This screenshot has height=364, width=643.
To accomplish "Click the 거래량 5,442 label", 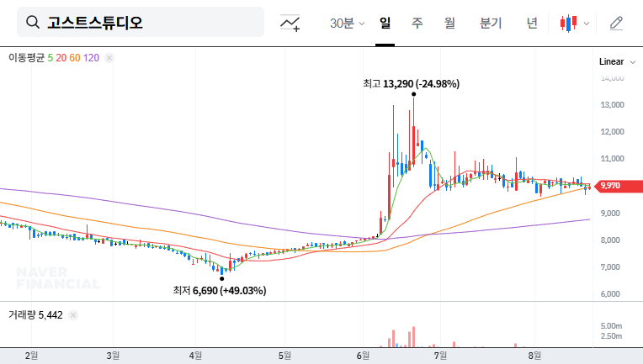I will tap(35, 315).
